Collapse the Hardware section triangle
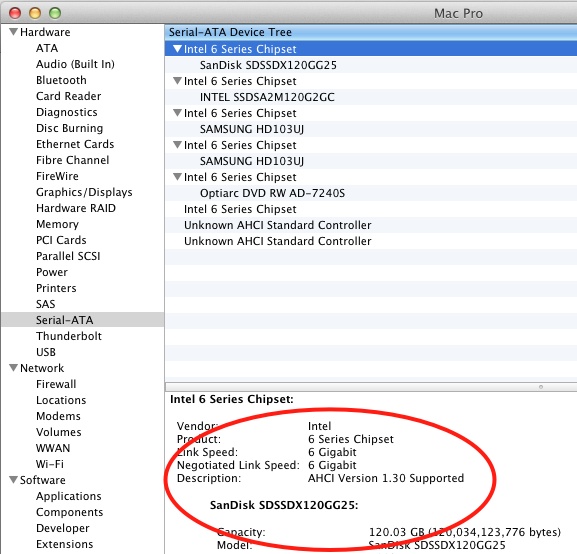577x554 pixels. (14, 32)
